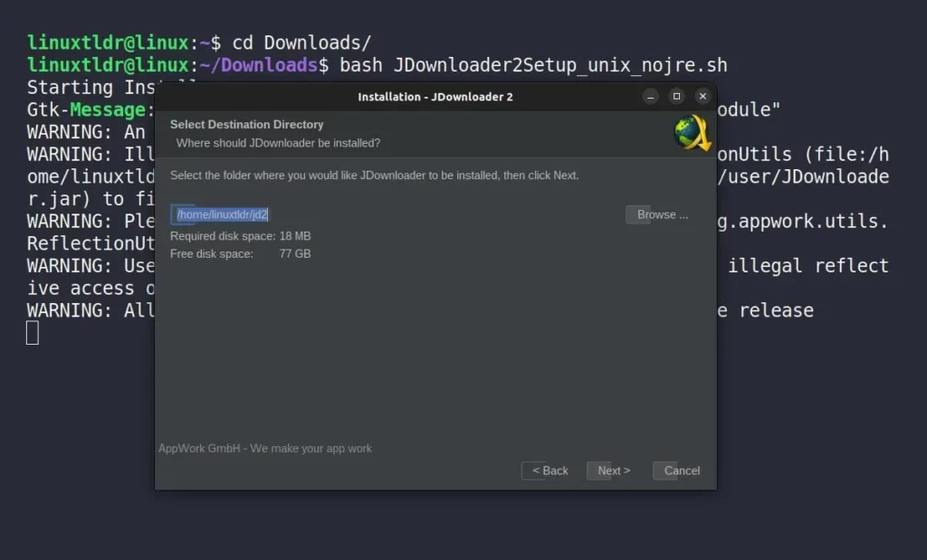
Task: Click 'g.appwork.utils.' text in terminal
Action: [803, 222]
